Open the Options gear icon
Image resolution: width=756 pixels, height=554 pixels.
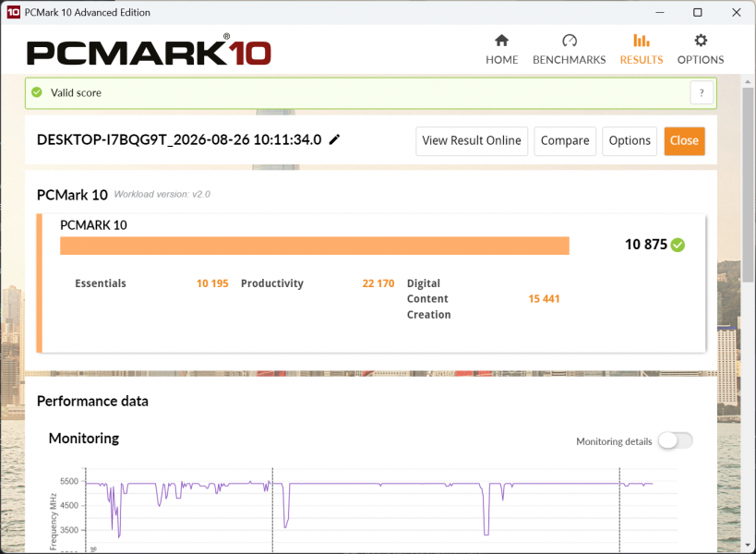tap(701, 41)
